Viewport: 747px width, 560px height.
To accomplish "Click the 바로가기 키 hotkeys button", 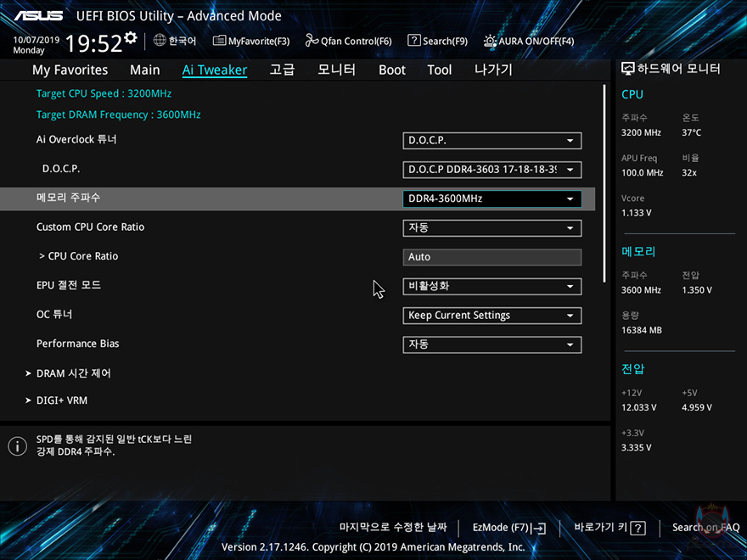I will point(609,528).
